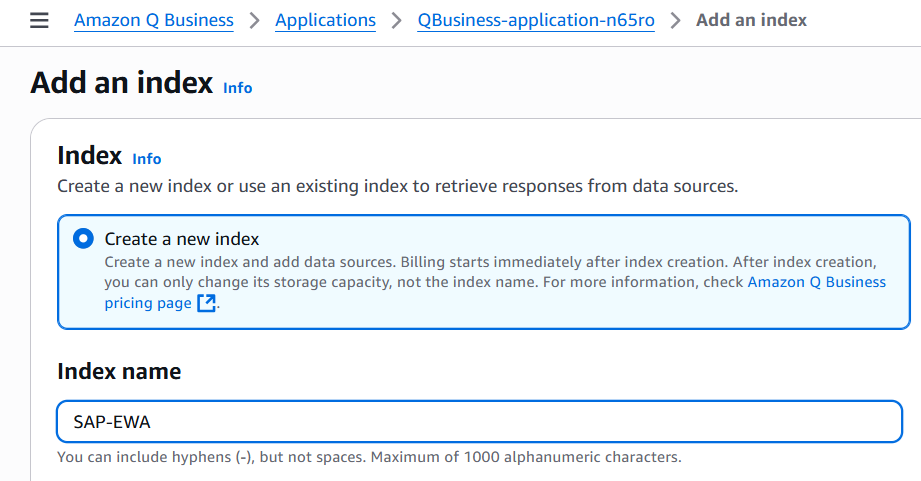Open QBusiness-application-n65ro breadcrumb link
The height and width of the screenshot is (481, 921).
pyautogui.click(x=536, y=20)
